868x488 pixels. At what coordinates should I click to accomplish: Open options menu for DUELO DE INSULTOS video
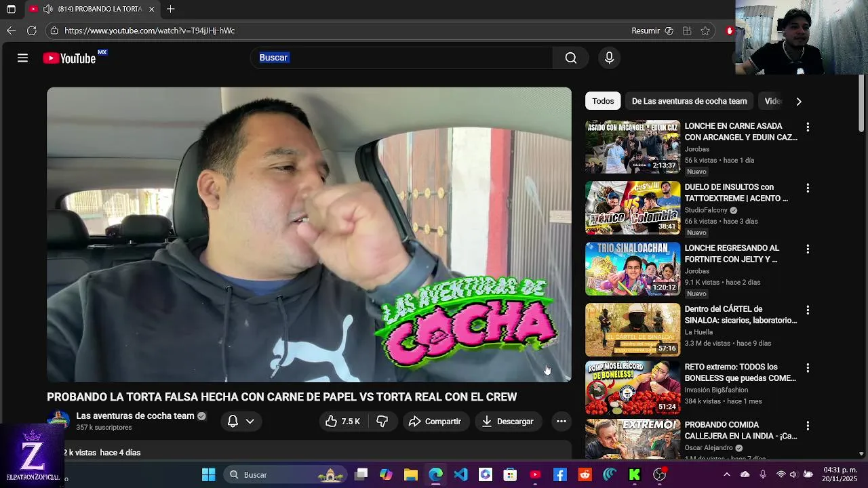pyautogui.click(x=808, y=188)
